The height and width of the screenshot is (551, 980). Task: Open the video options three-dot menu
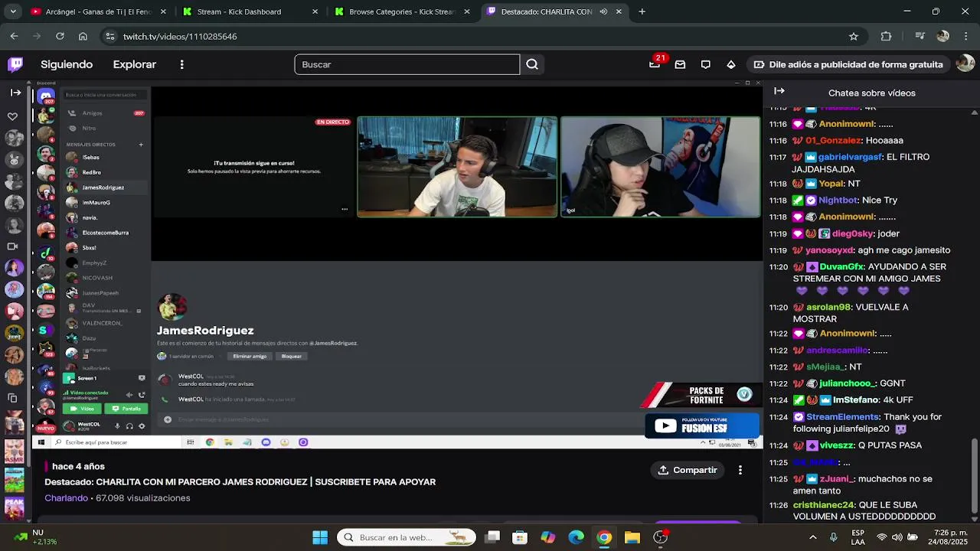(x=740, y=470)
